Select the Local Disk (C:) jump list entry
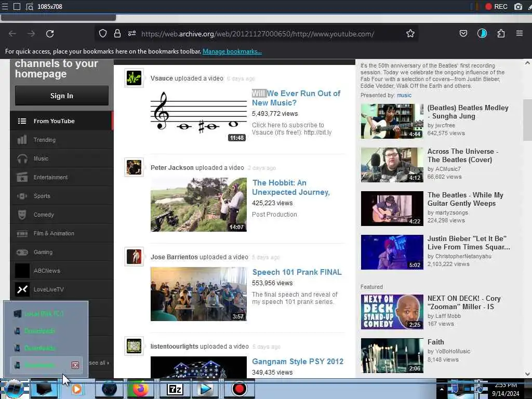This screenshot has width=532, height=399. [46, 313]
